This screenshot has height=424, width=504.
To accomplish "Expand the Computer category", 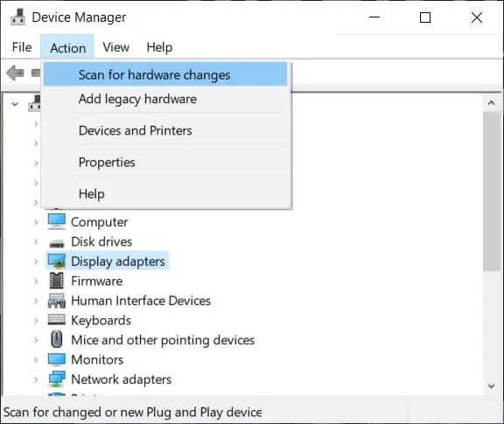I will click(36, 222).
